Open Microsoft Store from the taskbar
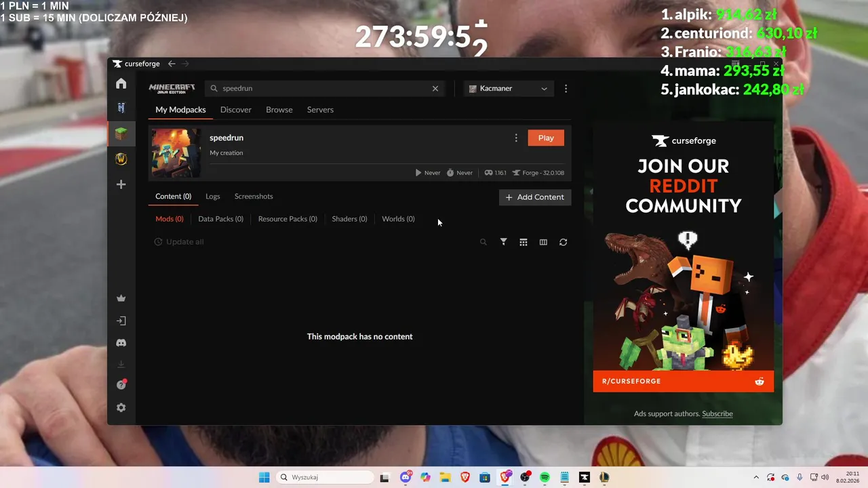Viewport: 868px width, 488px height. [485, 477]
